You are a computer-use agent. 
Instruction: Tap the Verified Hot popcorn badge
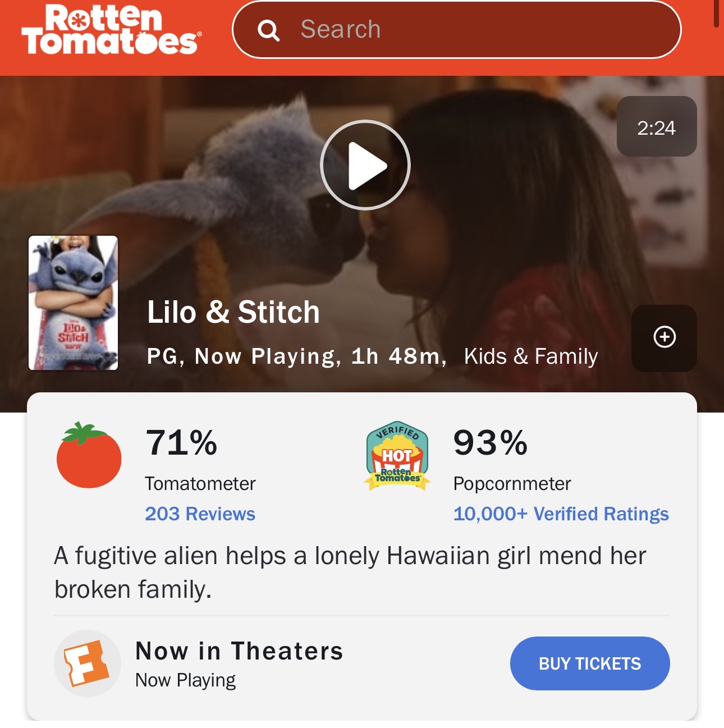click(397, 456)
